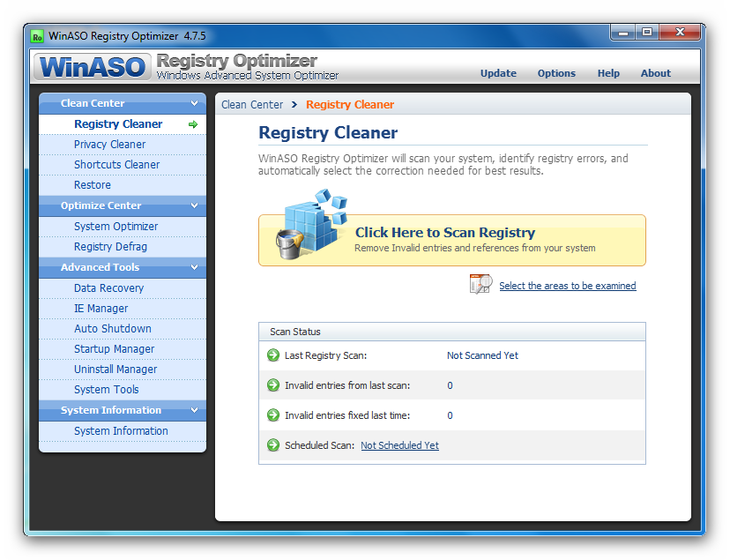Viewport: 730px width, 560px height.
Task: Select Registry Cleaner in sidebar
Action: (x=123, y=124)
